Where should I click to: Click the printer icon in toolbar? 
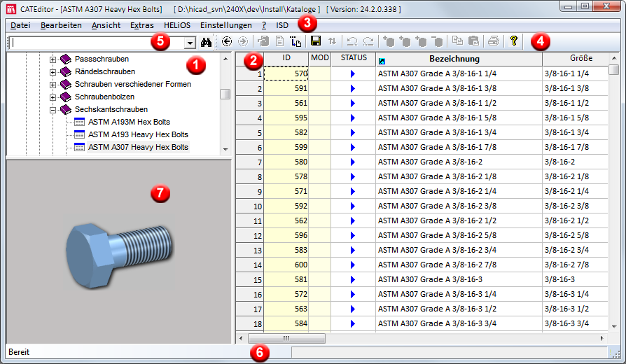coord(494,42)
